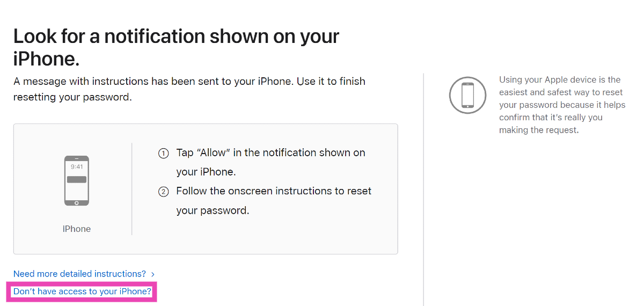Click the circled number 1 step marker
The height and width of the screenshot is (306, 644).
pos(163,154)
